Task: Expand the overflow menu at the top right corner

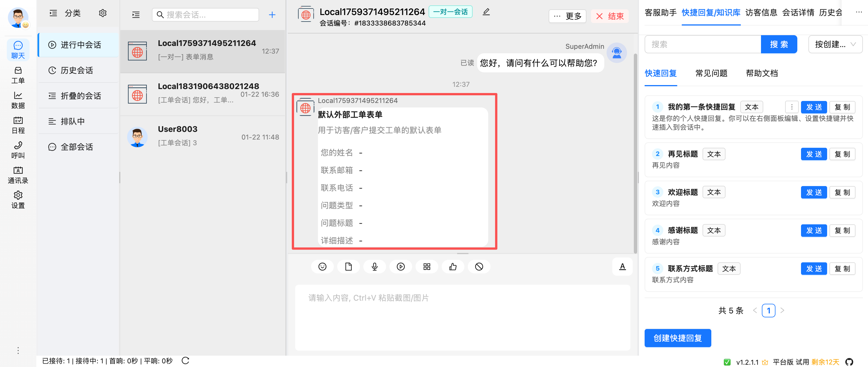Action: tap(857, 12)
